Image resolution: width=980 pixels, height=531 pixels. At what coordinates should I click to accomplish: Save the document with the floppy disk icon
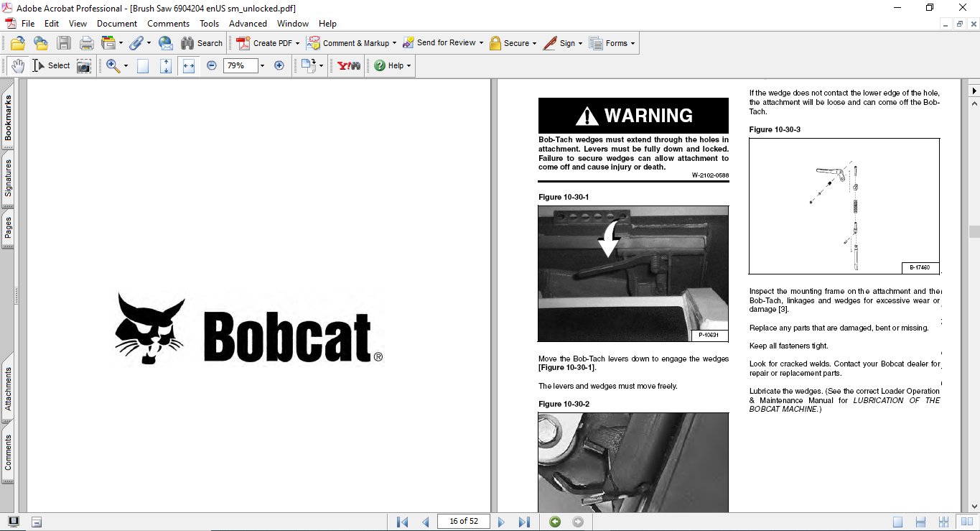(63, 43)
